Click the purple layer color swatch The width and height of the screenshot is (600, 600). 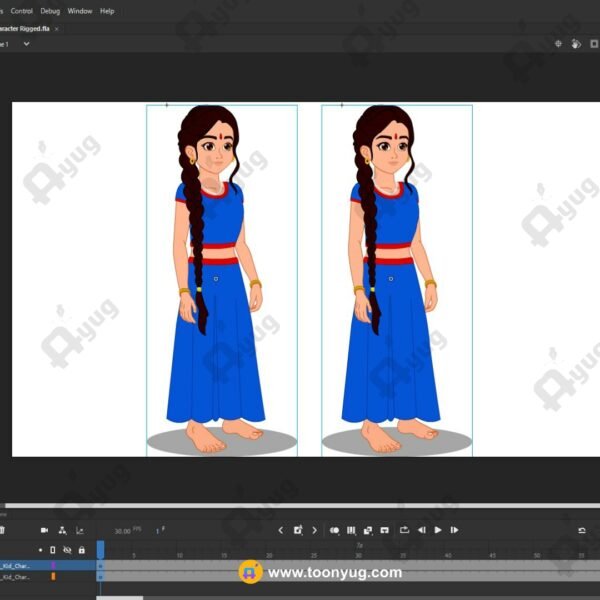[53, 566]
